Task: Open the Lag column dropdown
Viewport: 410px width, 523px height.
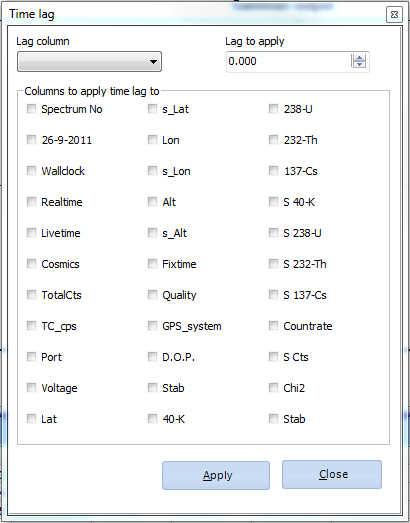Action: tap(89, 61)
